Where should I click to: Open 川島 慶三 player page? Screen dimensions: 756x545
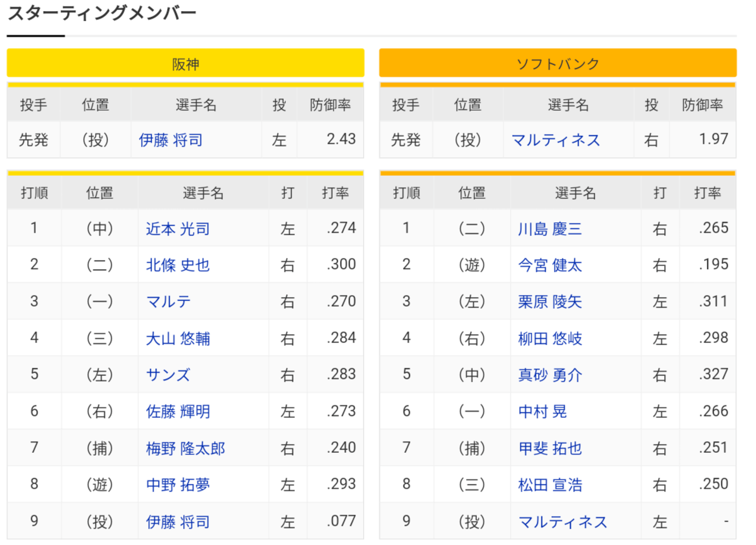pyautogui.click(x=550, y=229)
